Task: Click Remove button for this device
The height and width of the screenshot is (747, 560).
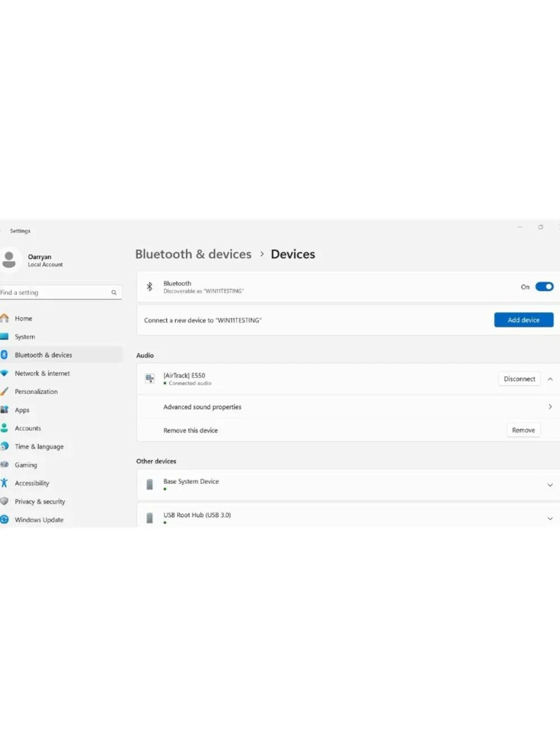Action: pyautogui.click(x=523, y=430)
